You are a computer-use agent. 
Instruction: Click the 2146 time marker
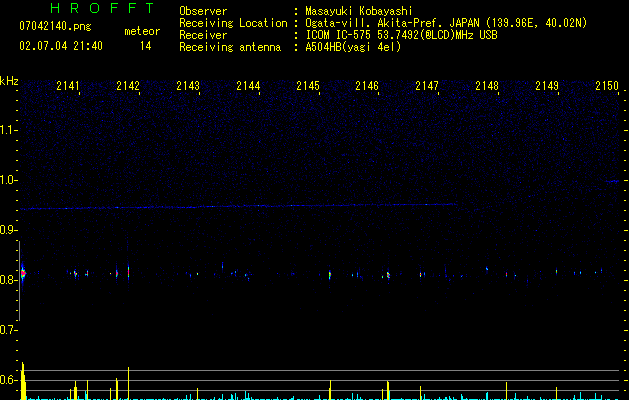tap(367, 86)
